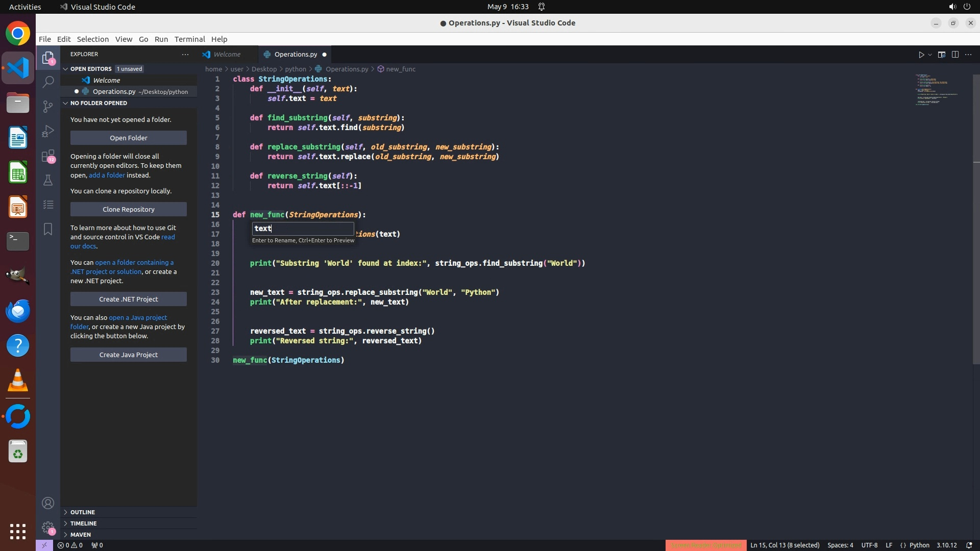
Task: Open the Run and Debug view
Action: [48, 131]
